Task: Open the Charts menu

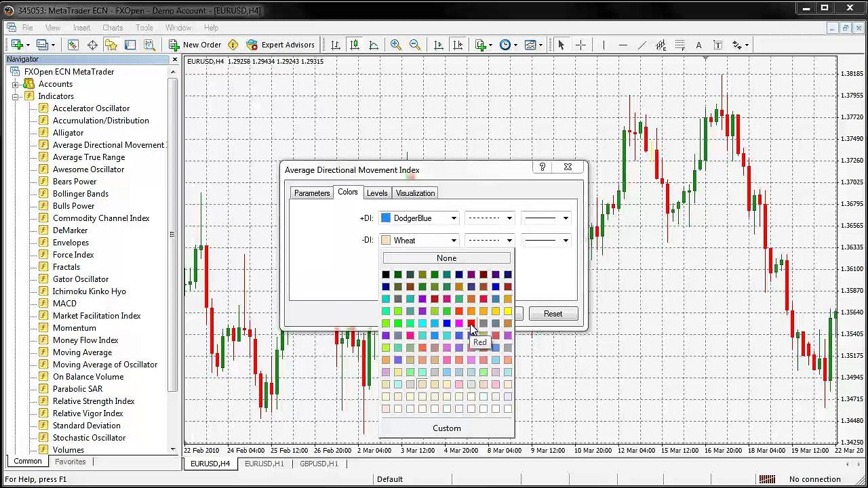Action: (113, 28)
